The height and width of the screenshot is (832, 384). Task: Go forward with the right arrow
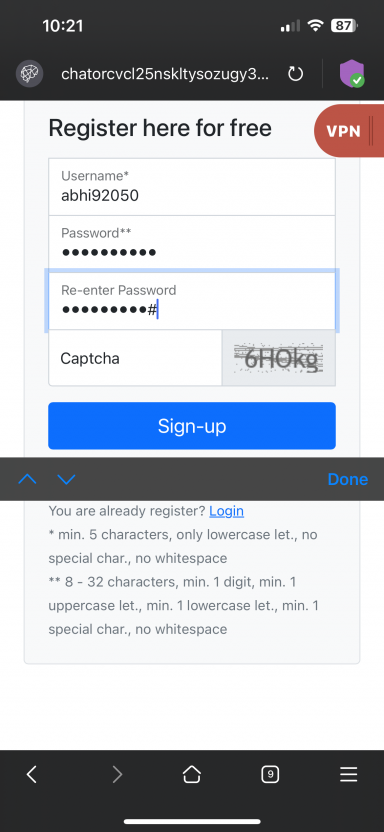[117, 775]
